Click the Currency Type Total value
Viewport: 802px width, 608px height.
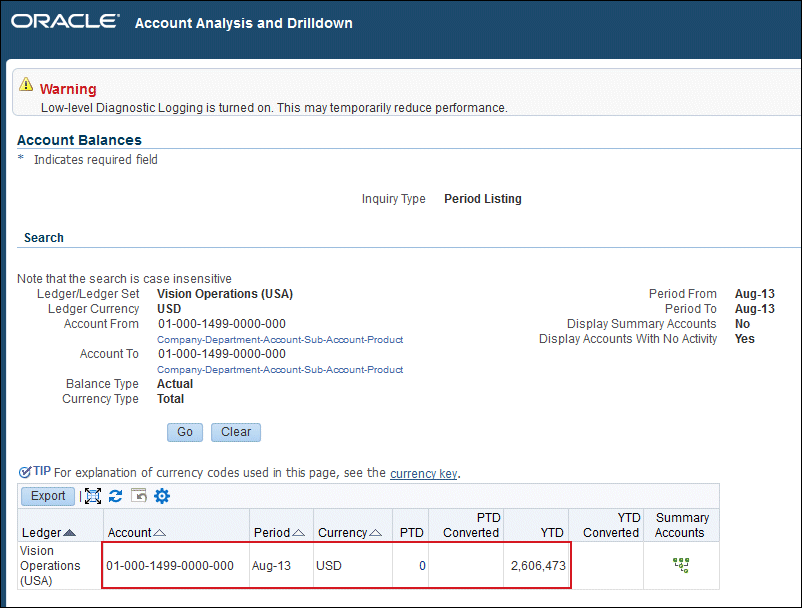click(x=170, y=399)
